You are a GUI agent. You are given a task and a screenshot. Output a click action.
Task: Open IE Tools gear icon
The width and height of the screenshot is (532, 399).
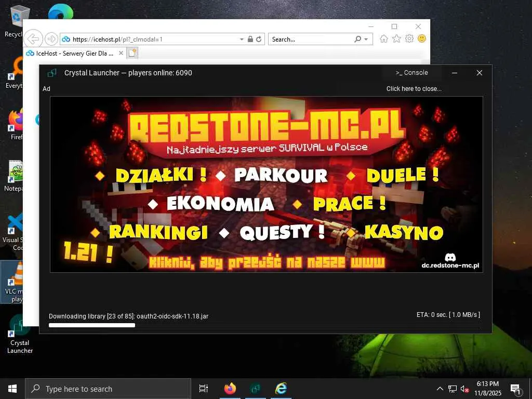click(409, 38)
